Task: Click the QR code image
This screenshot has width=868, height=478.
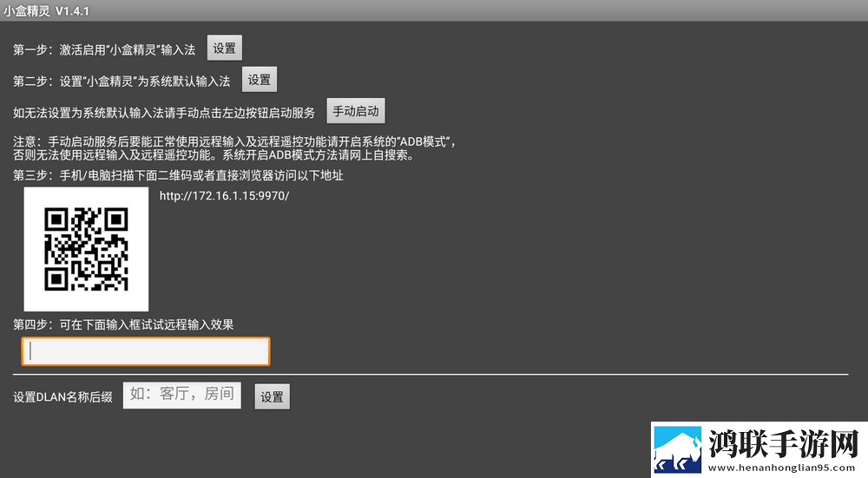Action: 86,249
